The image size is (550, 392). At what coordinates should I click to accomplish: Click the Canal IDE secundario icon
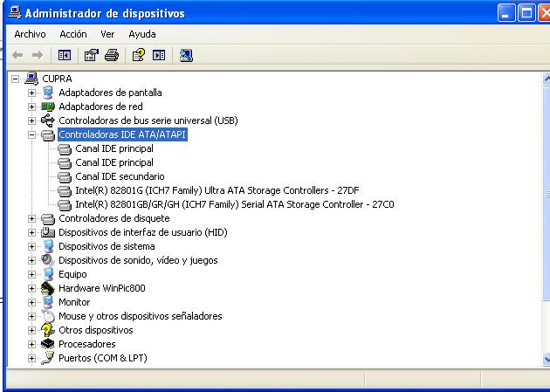click(65, 176)
